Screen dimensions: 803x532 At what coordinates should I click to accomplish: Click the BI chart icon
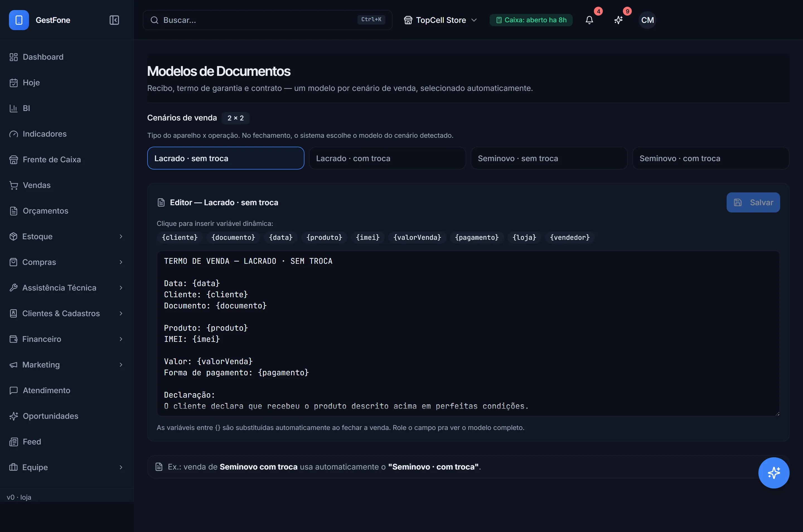click(x=14, y=108)
